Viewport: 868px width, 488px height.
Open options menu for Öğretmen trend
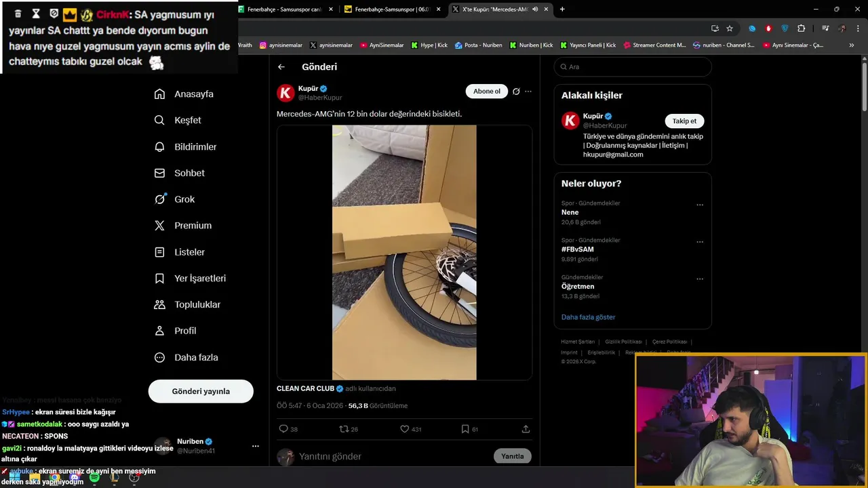point(700,279)
